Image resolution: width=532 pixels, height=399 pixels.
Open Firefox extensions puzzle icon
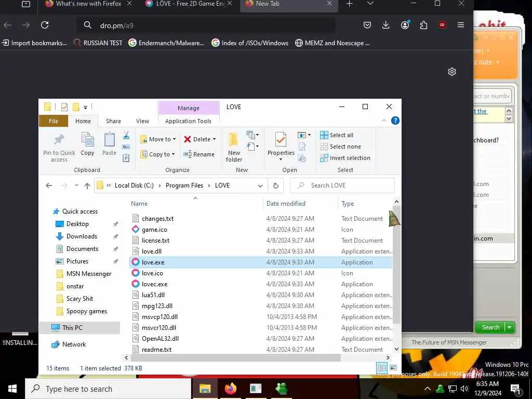pos(423,25)
